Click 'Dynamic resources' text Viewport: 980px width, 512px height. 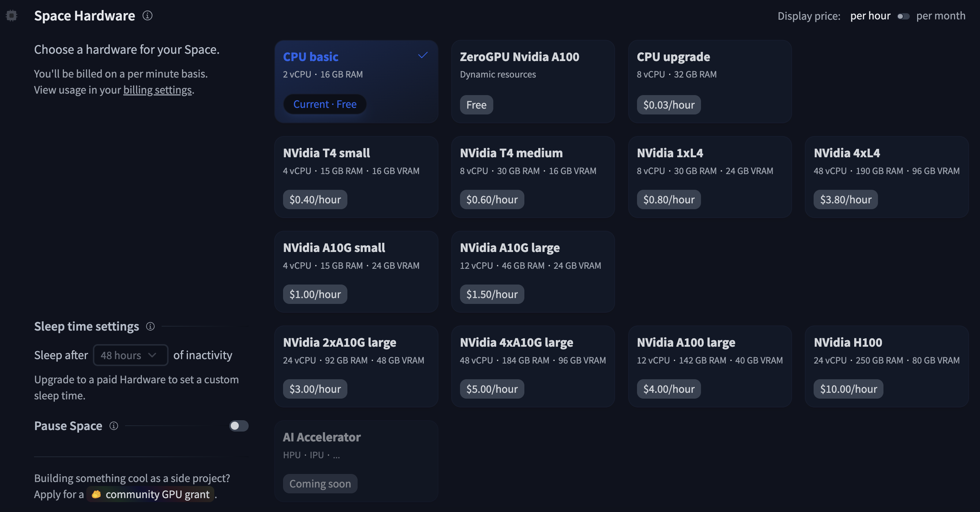pos(498,74)
